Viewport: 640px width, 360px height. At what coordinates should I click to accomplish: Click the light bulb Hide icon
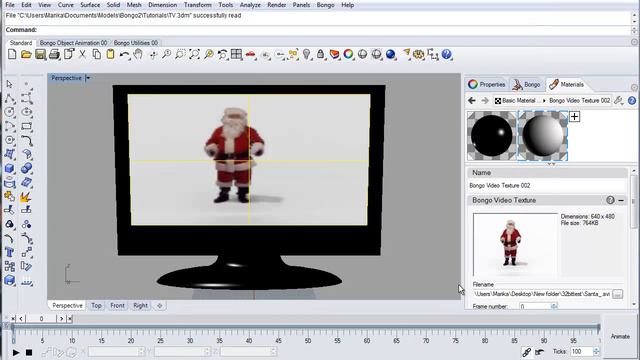[307, 54]
